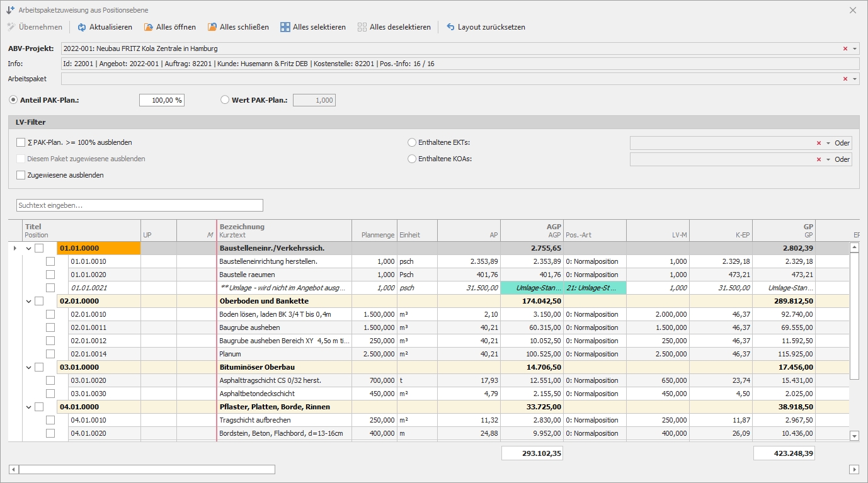Click the Oder button next to EKTs
868x483 pixels.
point(842,143)
